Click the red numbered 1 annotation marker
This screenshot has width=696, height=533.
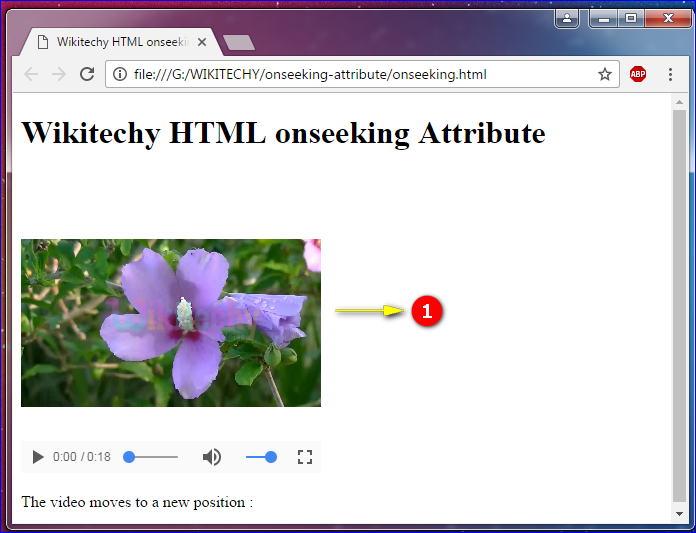pyautogui.click(x=427, y=311)
